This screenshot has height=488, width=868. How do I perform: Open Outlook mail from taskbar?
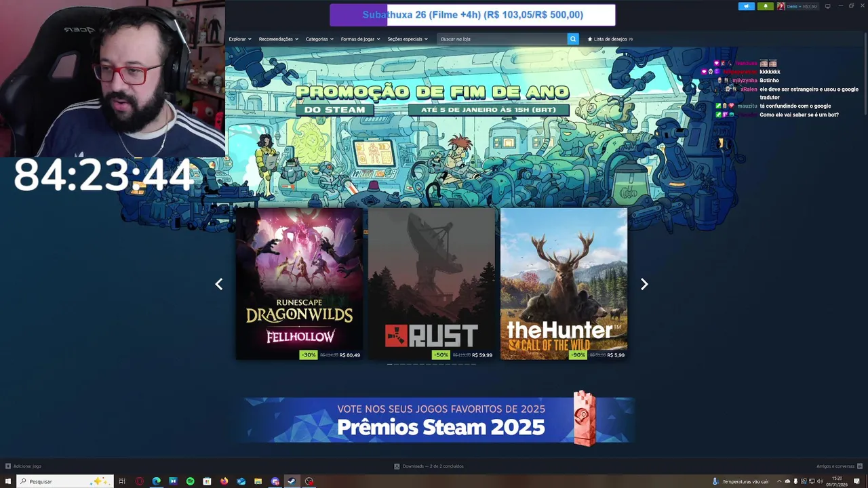pyautogui.click(x=241, y=481)
